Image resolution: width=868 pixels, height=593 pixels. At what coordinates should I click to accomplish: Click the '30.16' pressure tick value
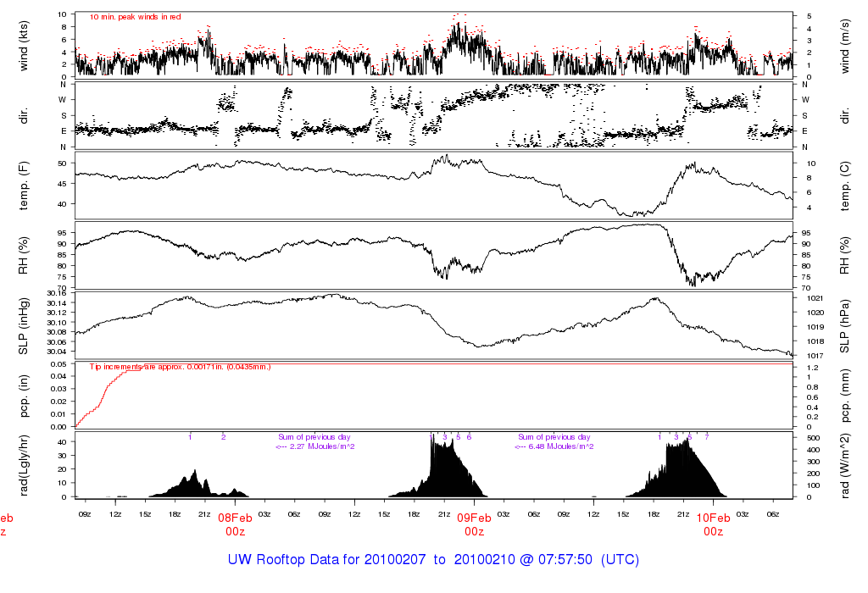57,294
